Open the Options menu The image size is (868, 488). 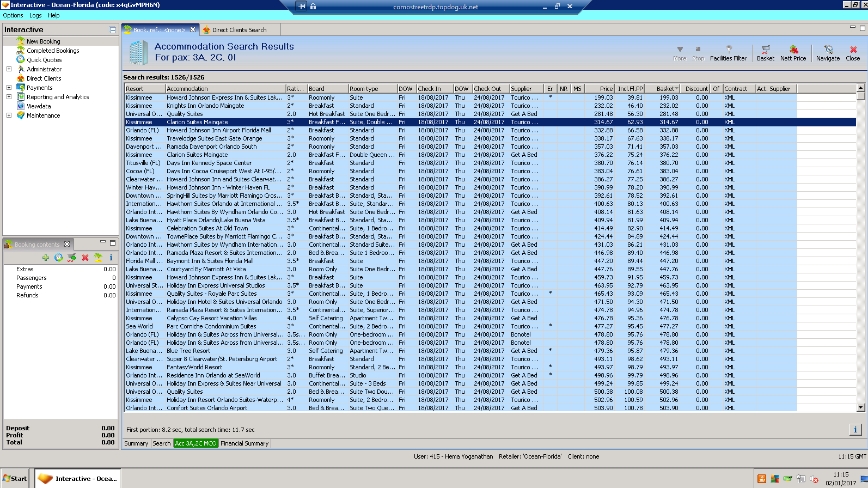(13, 15)
